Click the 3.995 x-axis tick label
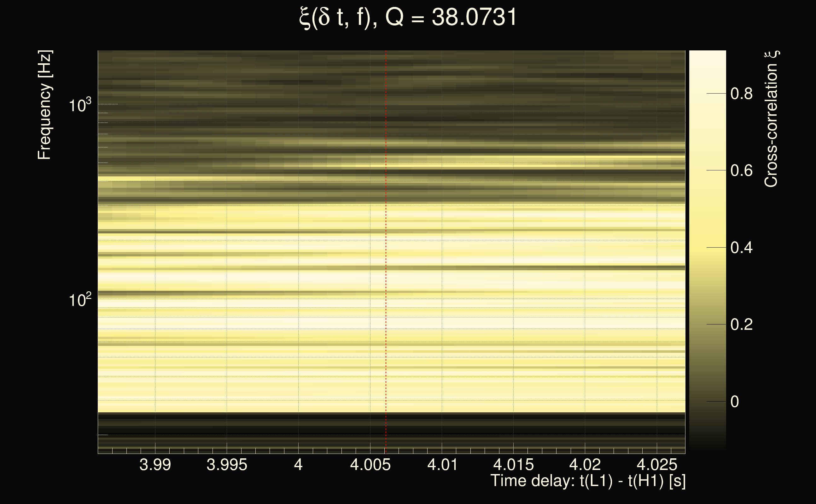Screen dimensions: 816x504 (x=227, y=465)
